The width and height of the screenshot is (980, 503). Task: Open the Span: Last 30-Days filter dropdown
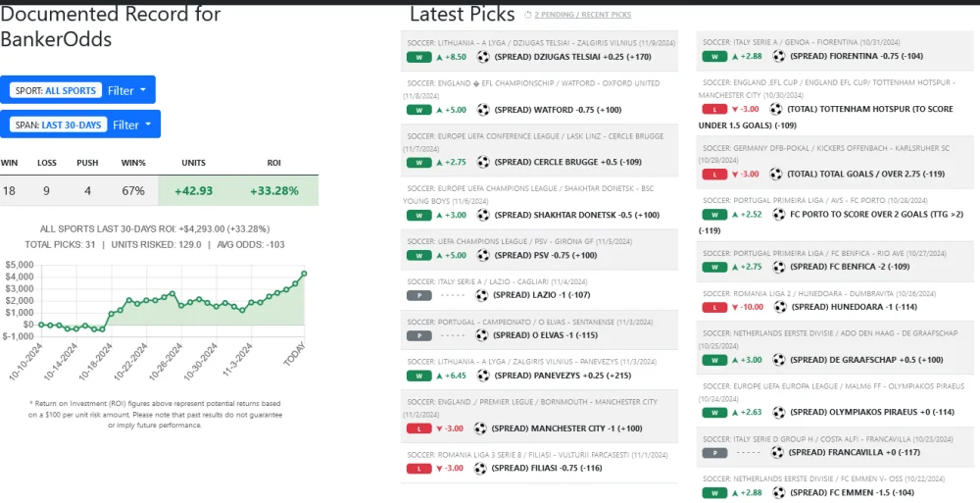click(x=80, y=125)
